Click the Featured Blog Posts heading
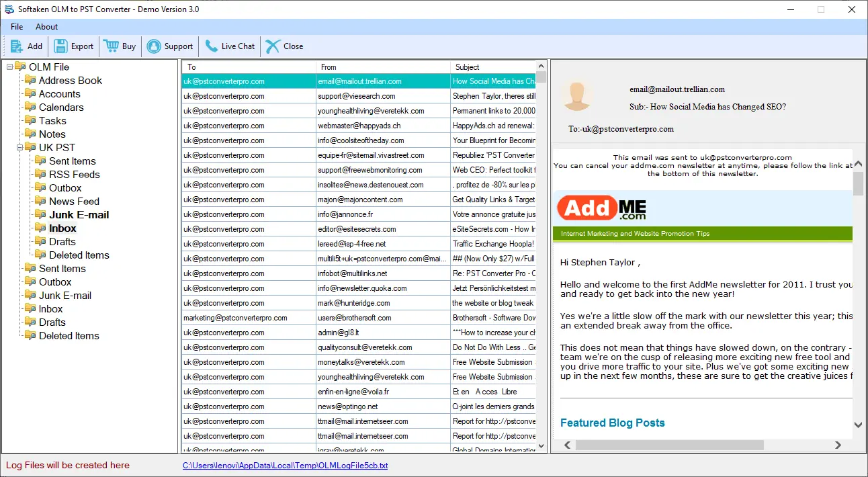Viewport: 868px width, 477px height. coord(612,423)
